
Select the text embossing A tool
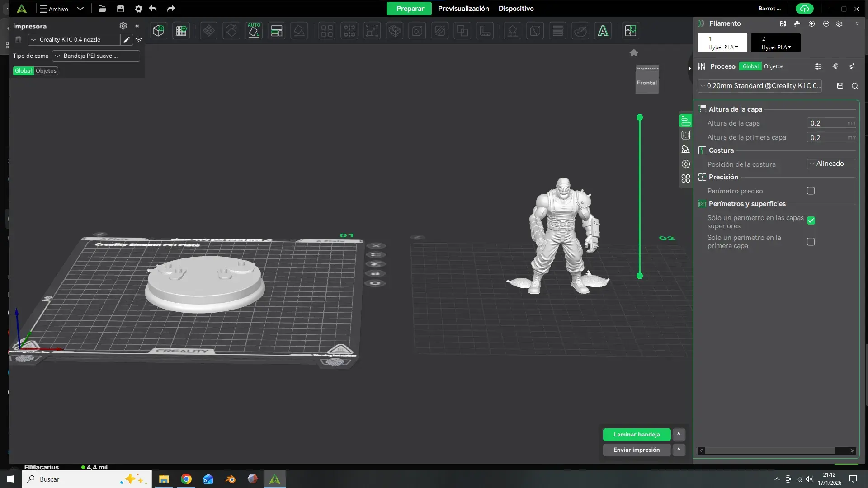pos(603,31)
